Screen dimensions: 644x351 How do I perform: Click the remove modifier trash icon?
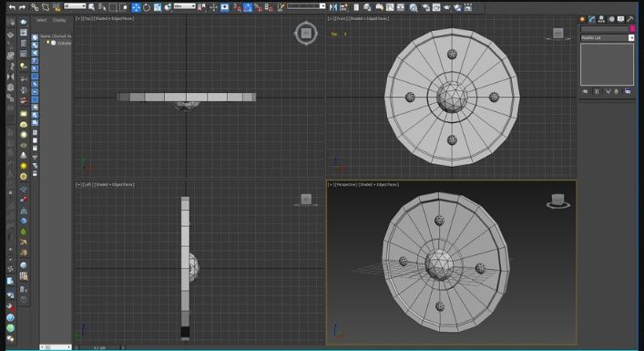click(616, 92)
